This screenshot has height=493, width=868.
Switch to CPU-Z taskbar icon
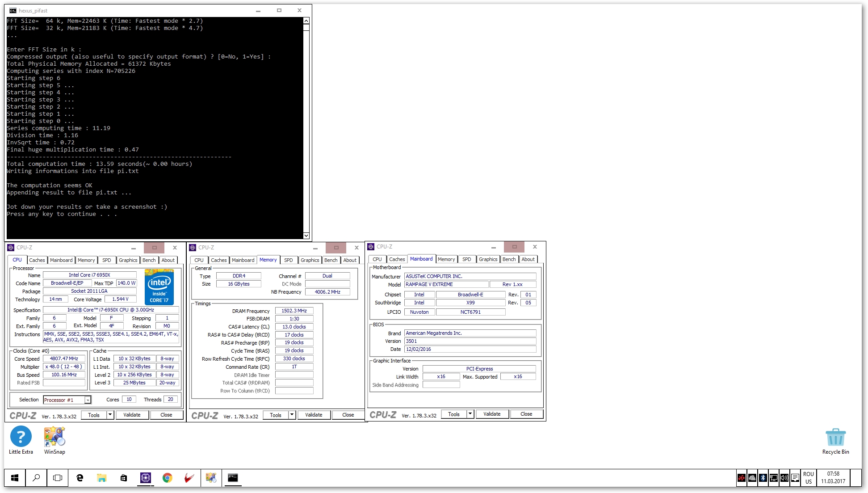[146, 478]
